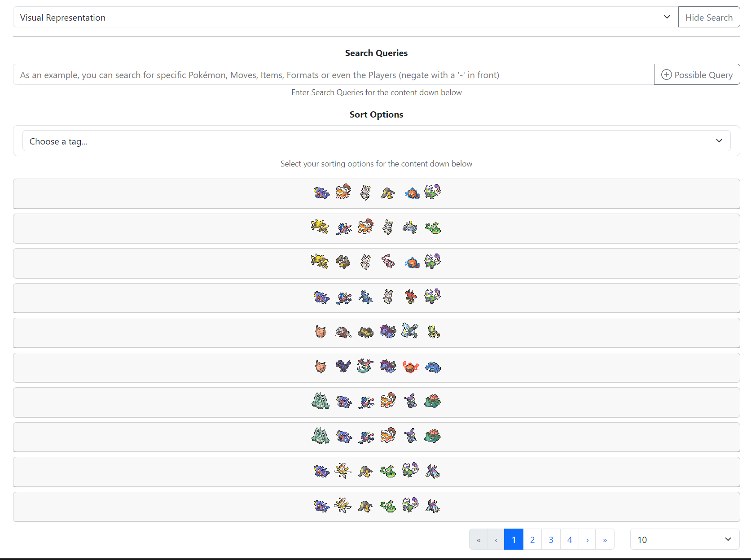Select the blue Swampert sprite

click(x=433, y=367)
